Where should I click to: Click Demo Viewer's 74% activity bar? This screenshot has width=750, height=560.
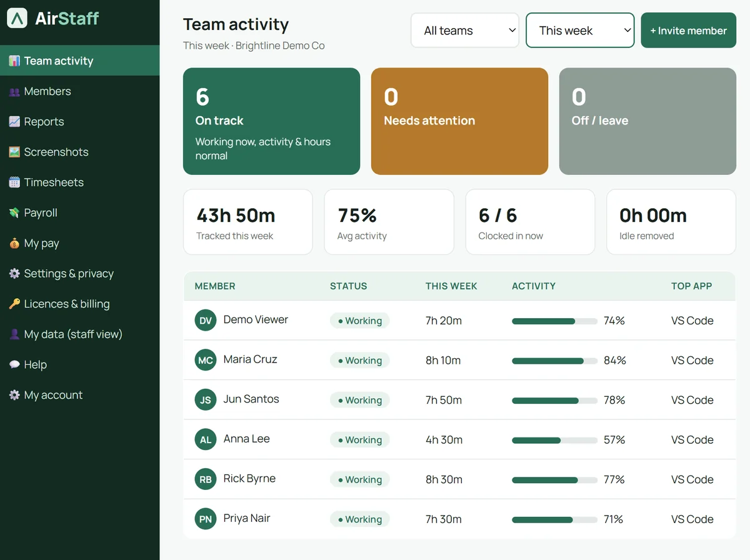tap(554, 321)
